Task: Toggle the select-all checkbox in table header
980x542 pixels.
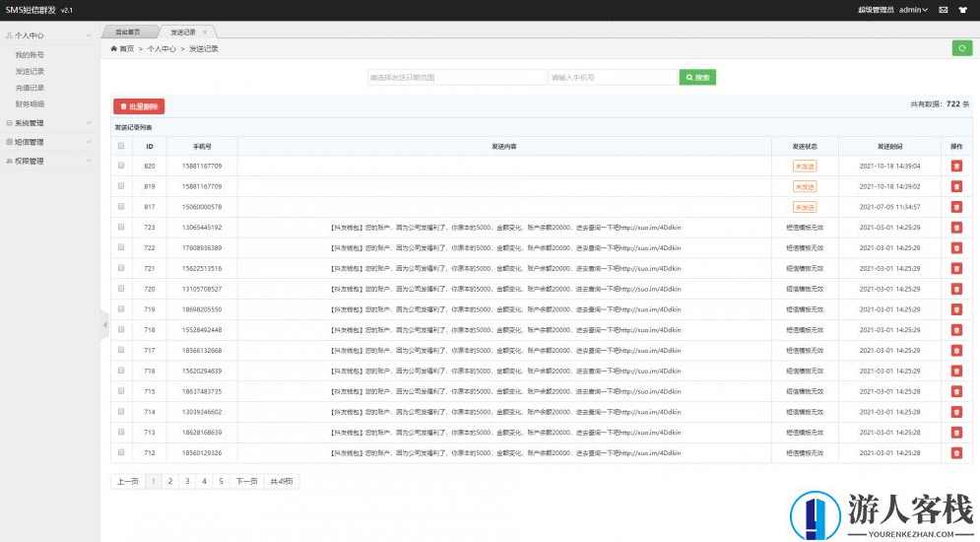Action: (121, 146)
